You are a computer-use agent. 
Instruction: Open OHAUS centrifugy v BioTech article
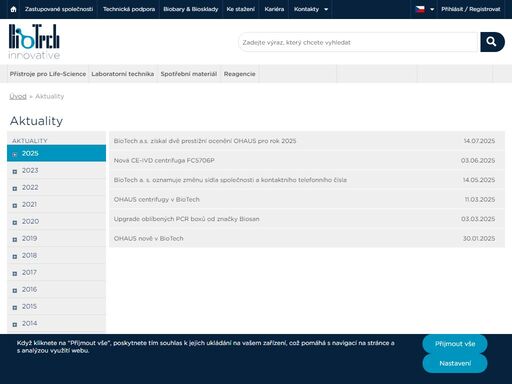point(157,199)
